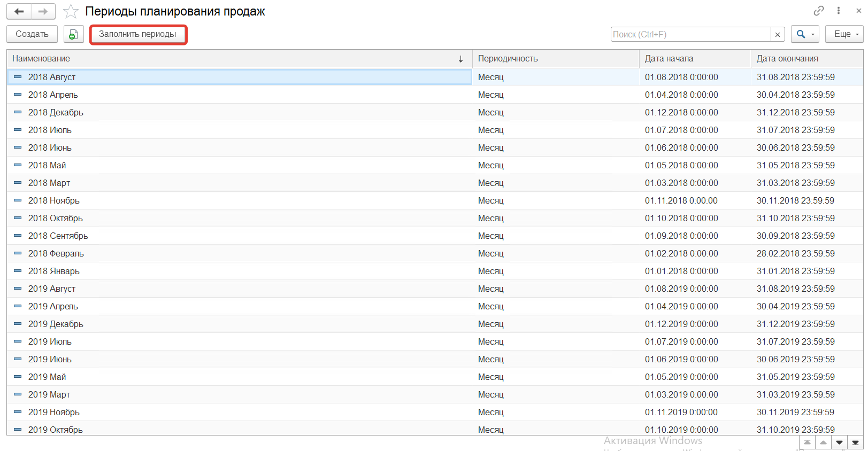Click the back navigation arrow
This screenshot has height=451, width=868.
19,11
